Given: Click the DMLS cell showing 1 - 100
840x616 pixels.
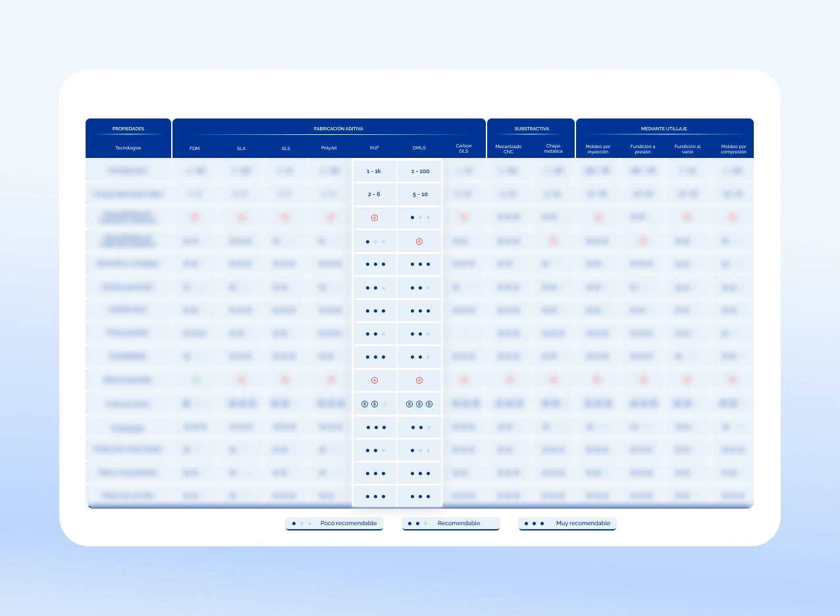Looking at the screenshot, I should [x=419, y=171].
